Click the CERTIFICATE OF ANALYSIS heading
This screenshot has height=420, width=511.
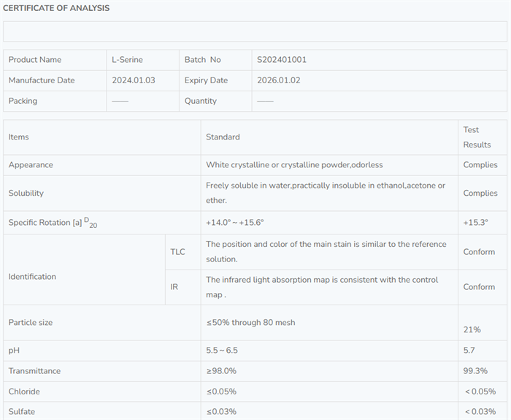point(56,8)
